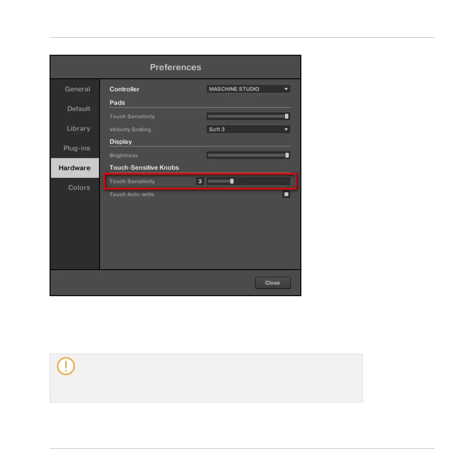
Task: Click the Display section heading
Action: coord(121,141)
